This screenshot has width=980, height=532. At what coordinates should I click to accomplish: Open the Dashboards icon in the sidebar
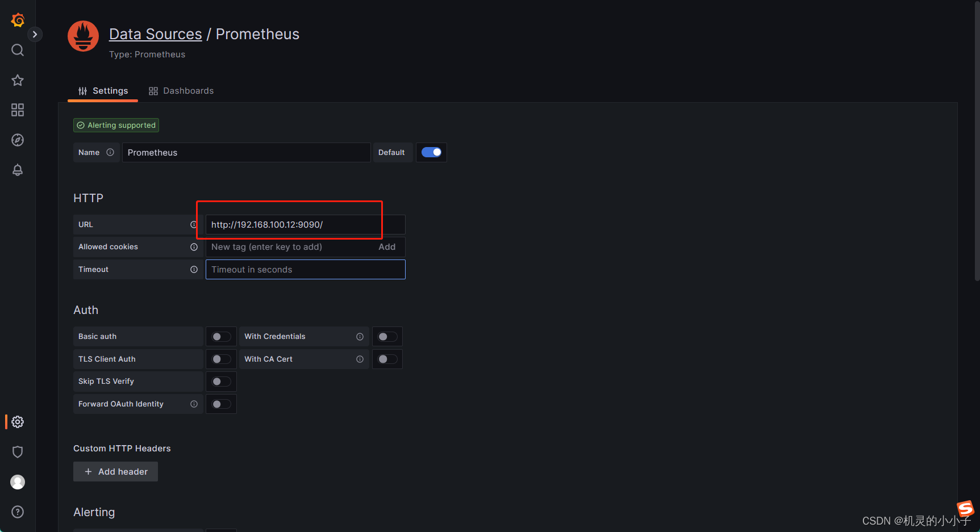coord(18,110)
